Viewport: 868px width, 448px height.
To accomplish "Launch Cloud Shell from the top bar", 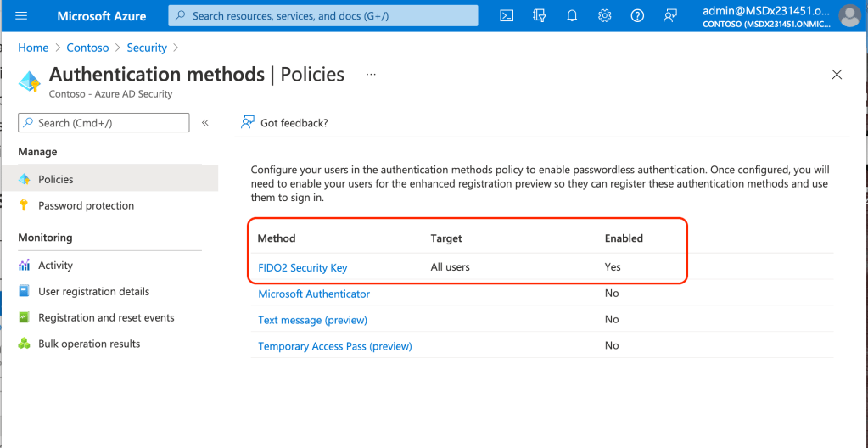I will click(507, 15).
